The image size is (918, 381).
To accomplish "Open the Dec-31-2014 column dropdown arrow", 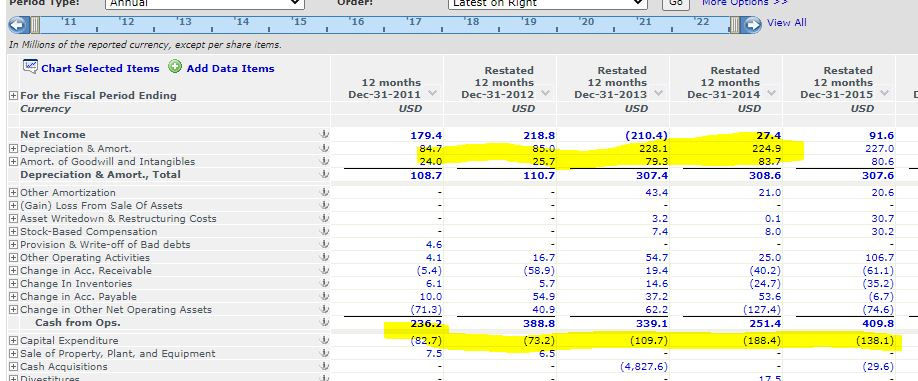I will point(771,93).
